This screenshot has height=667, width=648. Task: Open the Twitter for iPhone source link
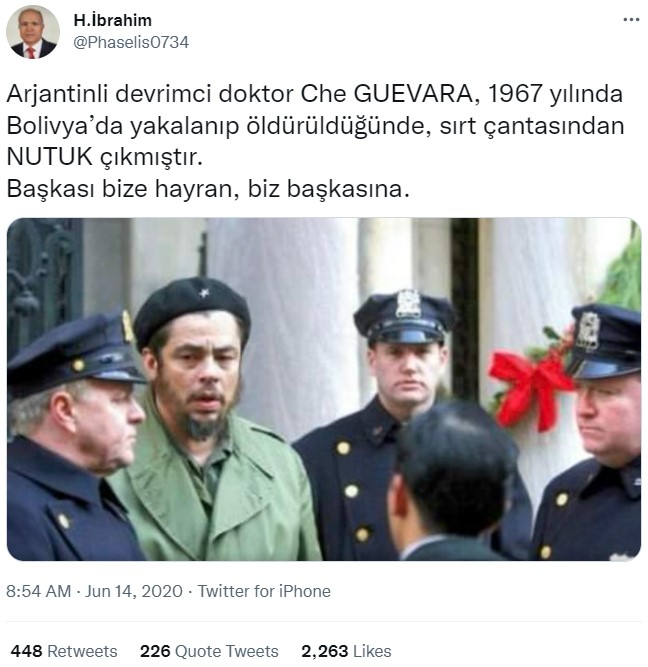tap(264, 591)
